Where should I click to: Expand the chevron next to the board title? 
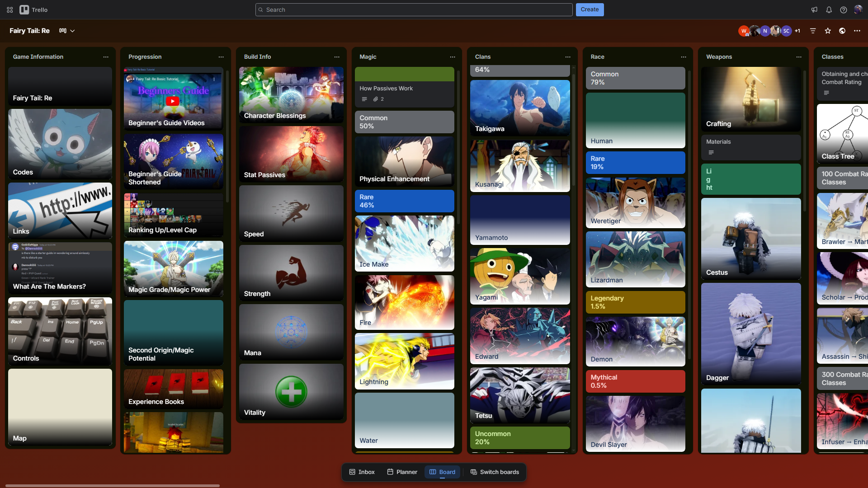click(73, 31)
